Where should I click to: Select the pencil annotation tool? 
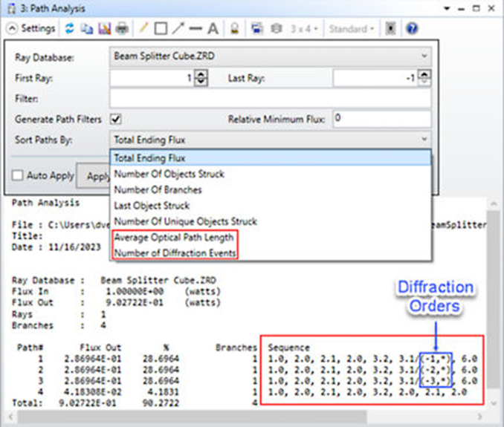point(143,28)
